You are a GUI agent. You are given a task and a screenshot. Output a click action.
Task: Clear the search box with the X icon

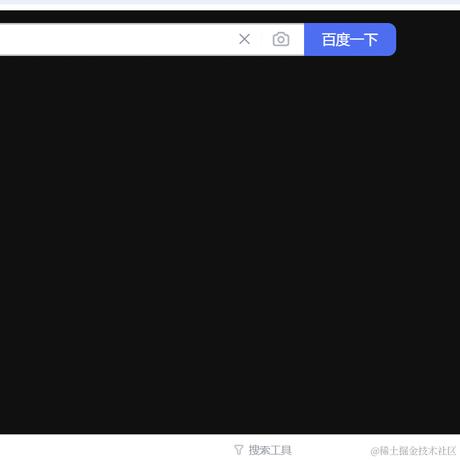[x=244, y=39]
